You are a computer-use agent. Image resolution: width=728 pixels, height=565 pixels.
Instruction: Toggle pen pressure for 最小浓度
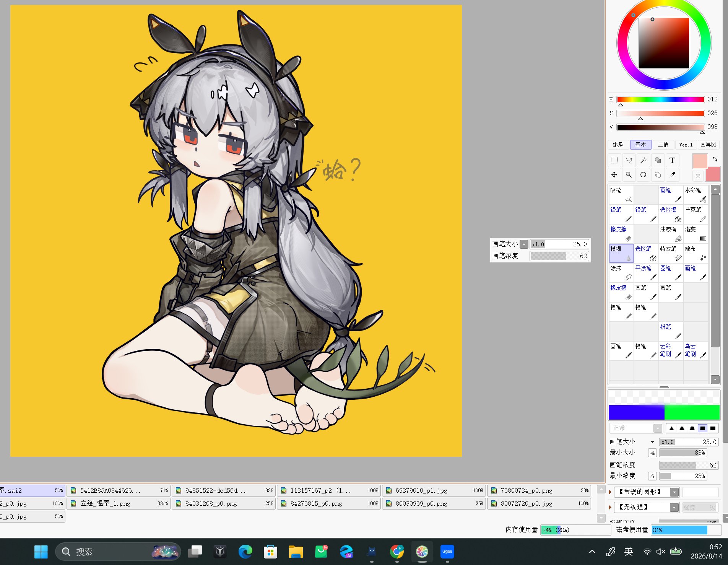652,476
